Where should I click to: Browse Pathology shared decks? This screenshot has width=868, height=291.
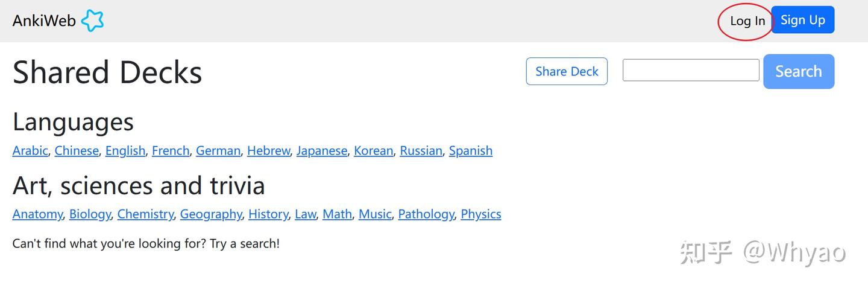tap(426, 214)
